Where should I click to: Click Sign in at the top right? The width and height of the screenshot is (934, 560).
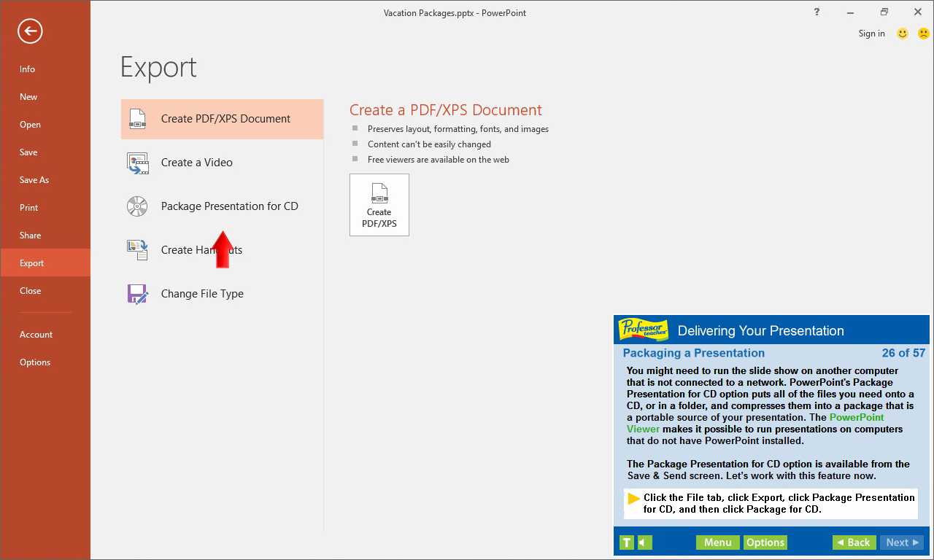pos(871,34)
